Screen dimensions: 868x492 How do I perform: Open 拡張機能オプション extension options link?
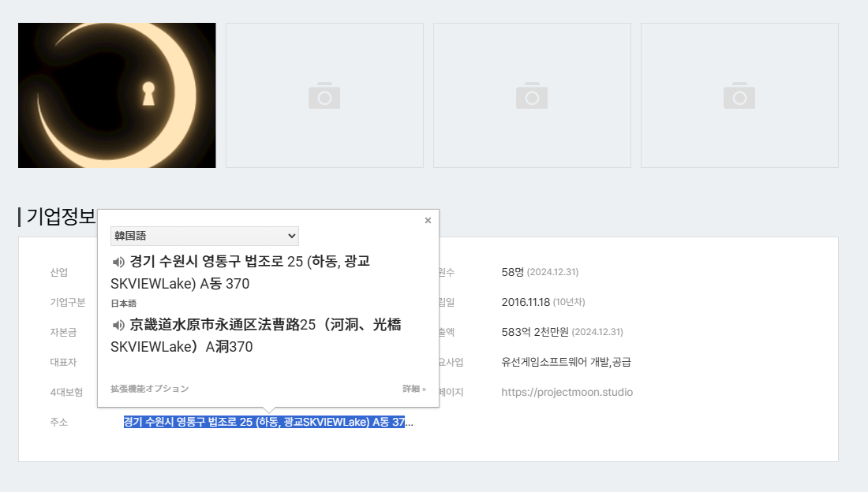[x=149, y=389]
